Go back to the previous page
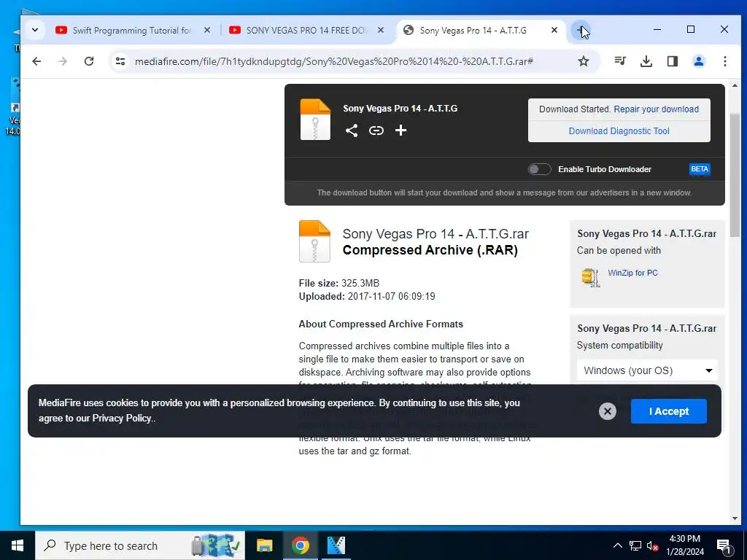Viewport: 747px width, 560px height. tap(36, 61)
